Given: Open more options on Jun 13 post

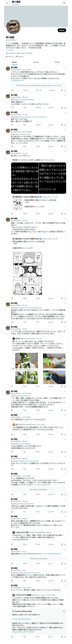Looking at the screenshot, I should 65,112.
